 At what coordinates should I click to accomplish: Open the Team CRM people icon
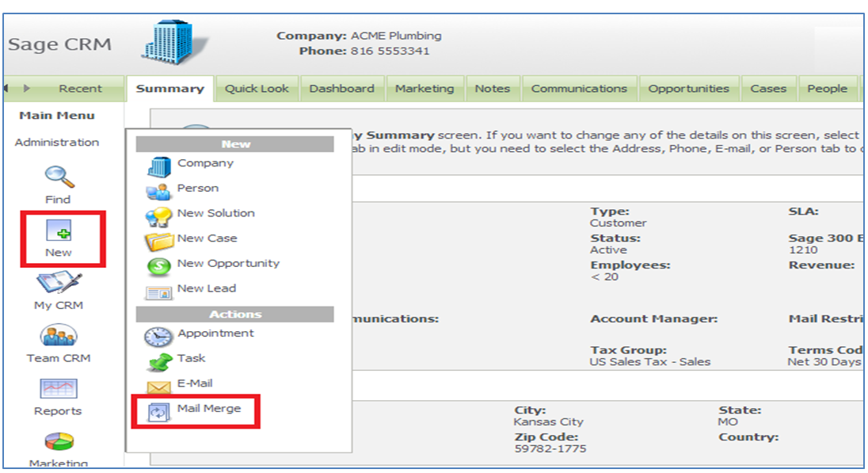click(59, 336)
